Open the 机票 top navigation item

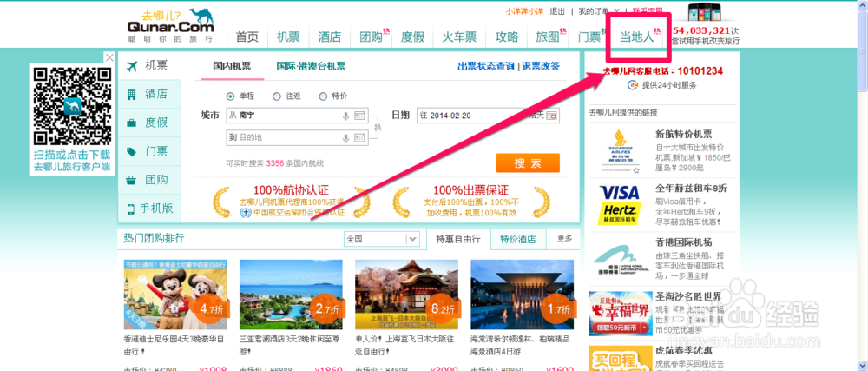point(288,37)
